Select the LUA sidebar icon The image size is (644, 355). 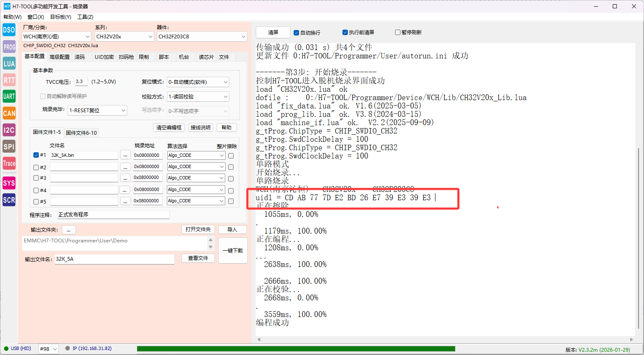9,63
